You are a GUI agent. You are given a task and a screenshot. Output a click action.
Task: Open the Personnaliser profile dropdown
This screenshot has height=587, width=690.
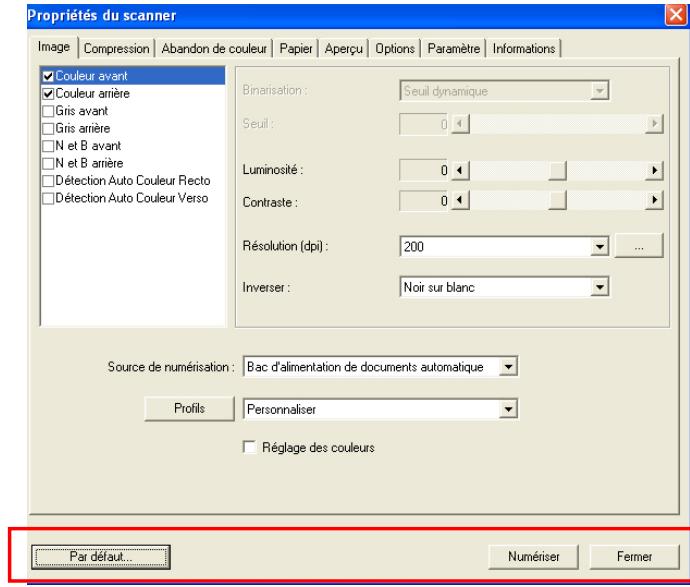(x=508, y=409)
